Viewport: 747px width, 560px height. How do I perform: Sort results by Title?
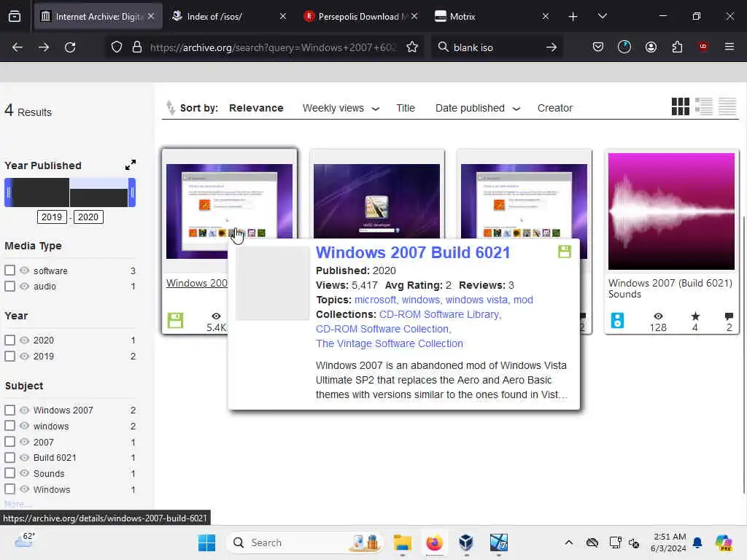[x=406, y=108]
